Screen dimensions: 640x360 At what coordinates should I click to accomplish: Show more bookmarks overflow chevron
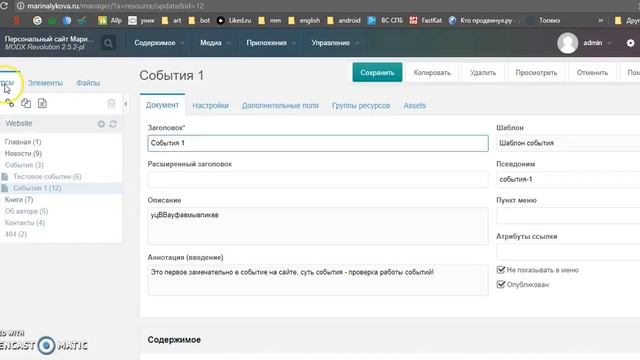pos(601,20)
